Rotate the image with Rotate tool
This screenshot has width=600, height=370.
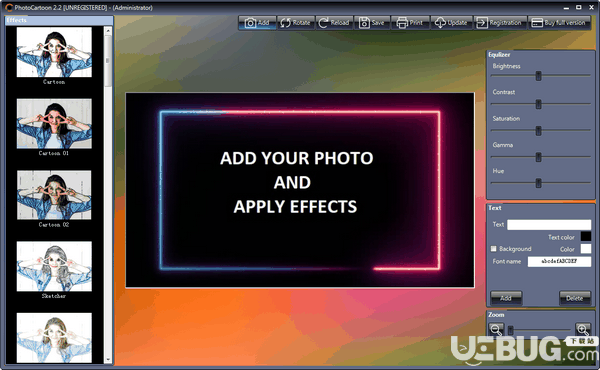click(x=295, y=23)
